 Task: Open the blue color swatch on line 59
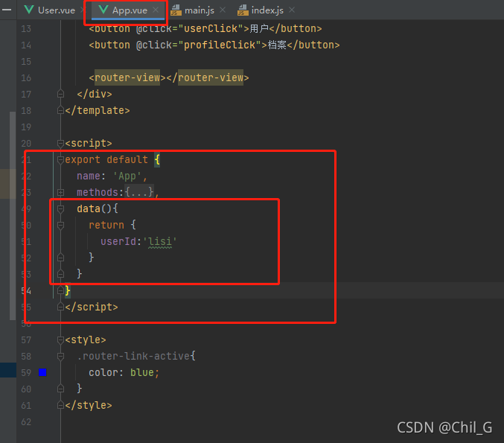42,372
